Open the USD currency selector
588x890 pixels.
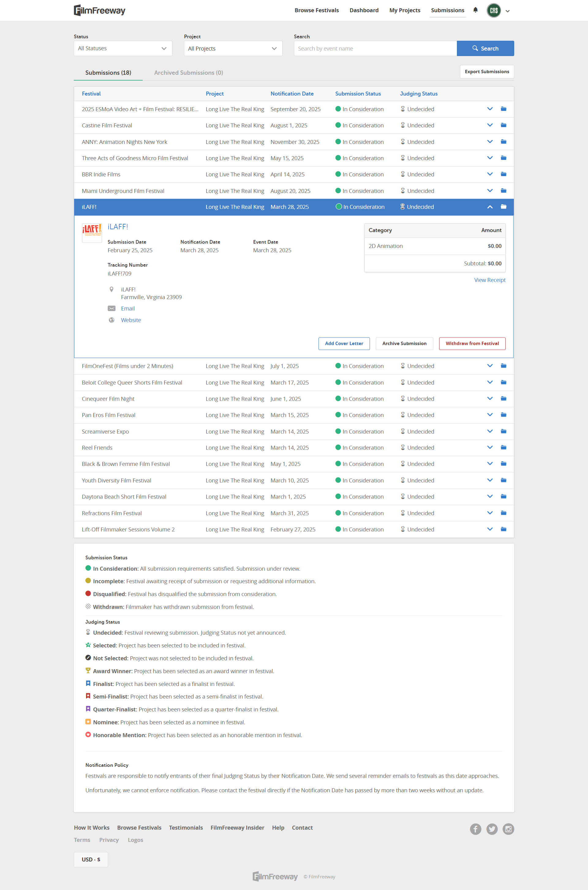(91, 859)
